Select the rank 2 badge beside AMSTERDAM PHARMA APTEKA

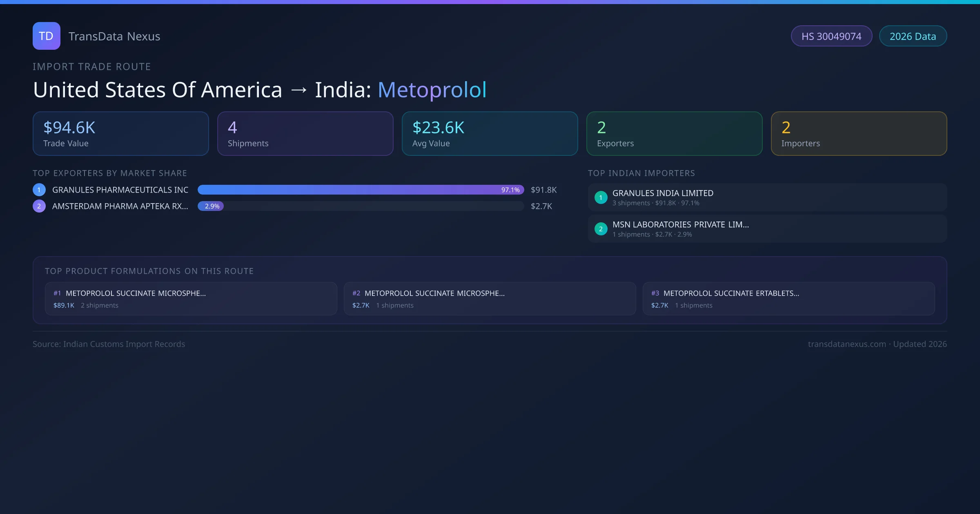coord(39,206)
